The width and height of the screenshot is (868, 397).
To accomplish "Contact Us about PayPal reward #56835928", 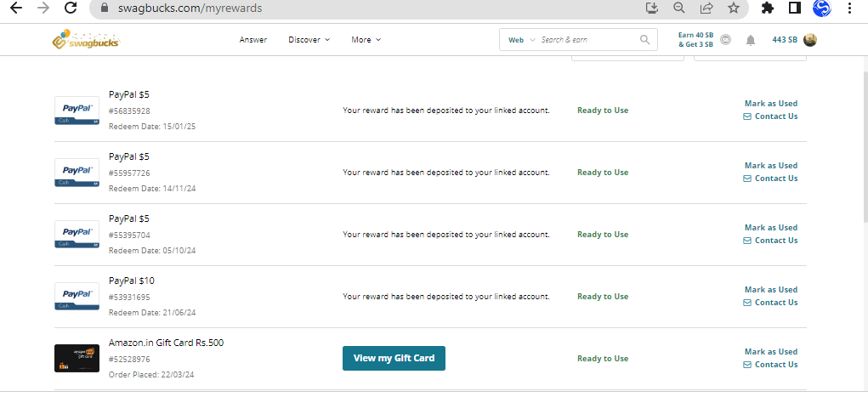I will pyautogui.click(x=775, y=116).
